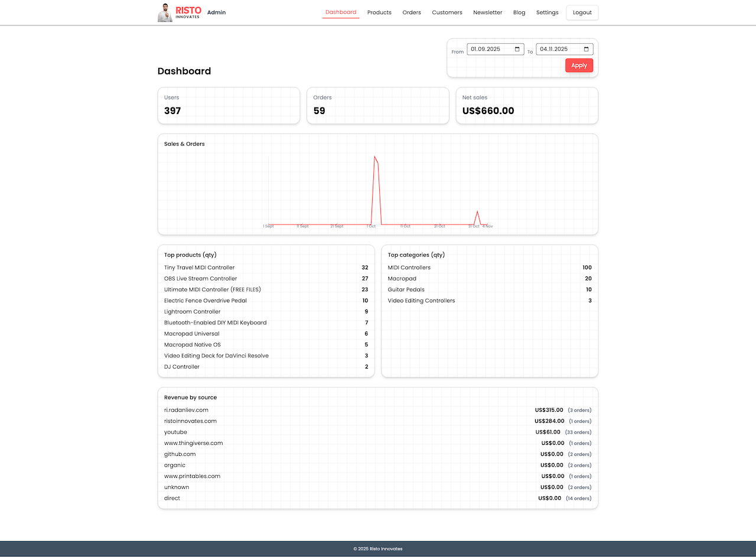Click Lightroom Controller product row
The image size is (756, 557).
tap(266, 312)
